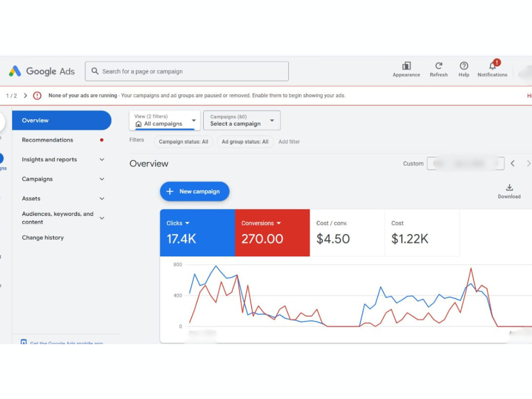Open Recommendations in the sidebar
Image resolution: width=532 pixels, height=399 pixels.
(x=47, y=140)
